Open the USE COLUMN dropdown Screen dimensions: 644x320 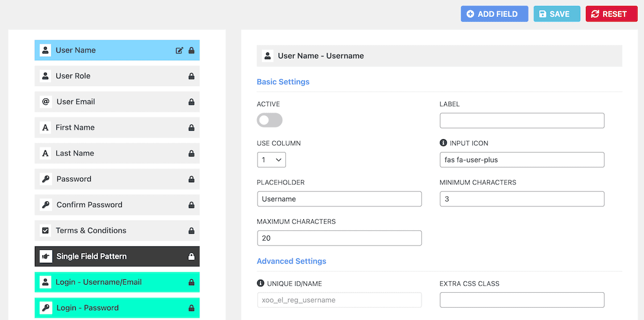point(271,159)
